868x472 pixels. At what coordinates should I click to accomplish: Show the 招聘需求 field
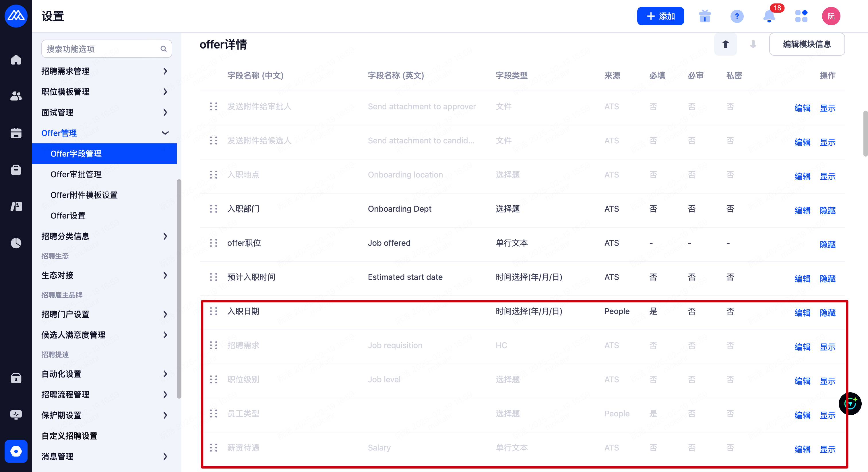[x=827, y=347]
